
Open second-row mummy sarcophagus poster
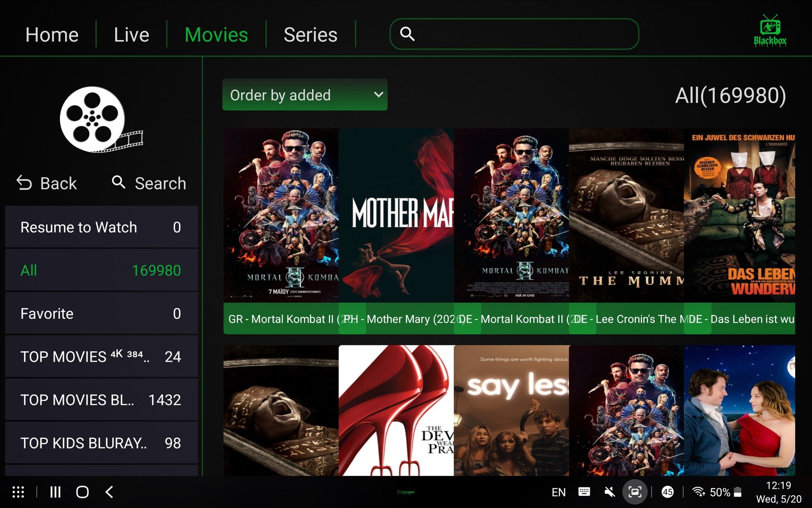pyautogui.click(x=281, y=410)
